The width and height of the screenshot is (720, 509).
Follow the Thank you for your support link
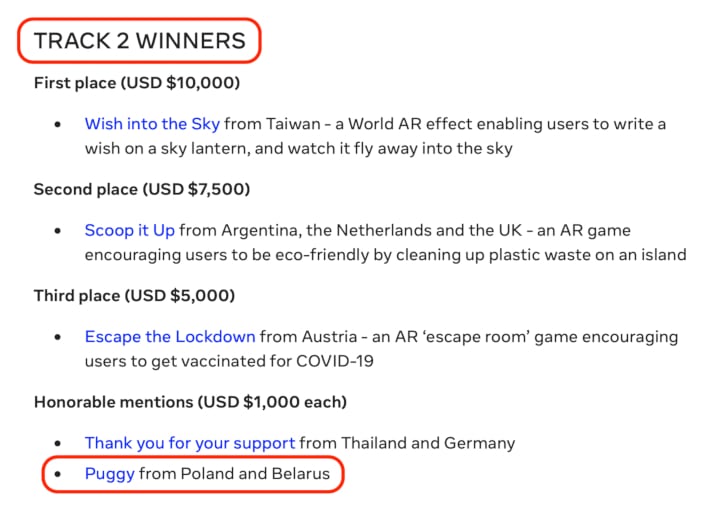[x=189, y=442]
